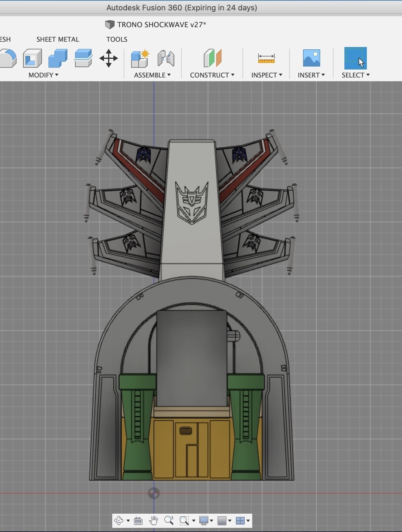Click the Viewports layout icon
Image resolution: width=402 pixels, height=532 pixels.
click(x=240, y=520)
